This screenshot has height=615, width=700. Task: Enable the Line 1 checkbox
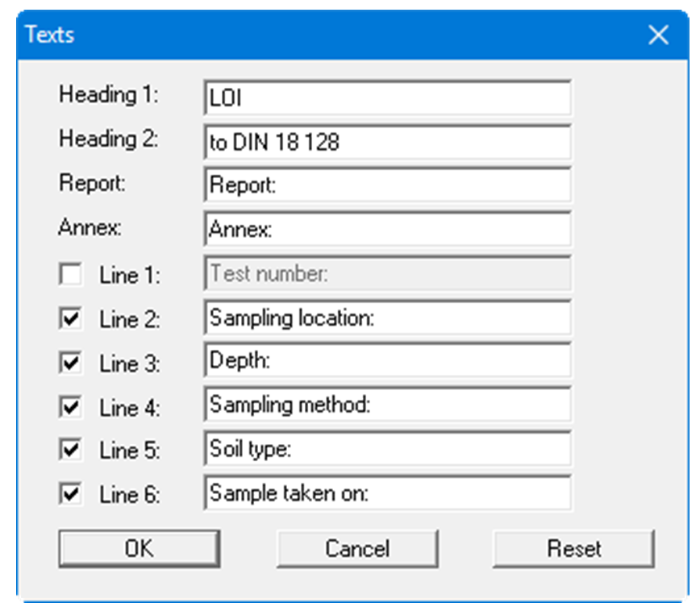(70, 276)
